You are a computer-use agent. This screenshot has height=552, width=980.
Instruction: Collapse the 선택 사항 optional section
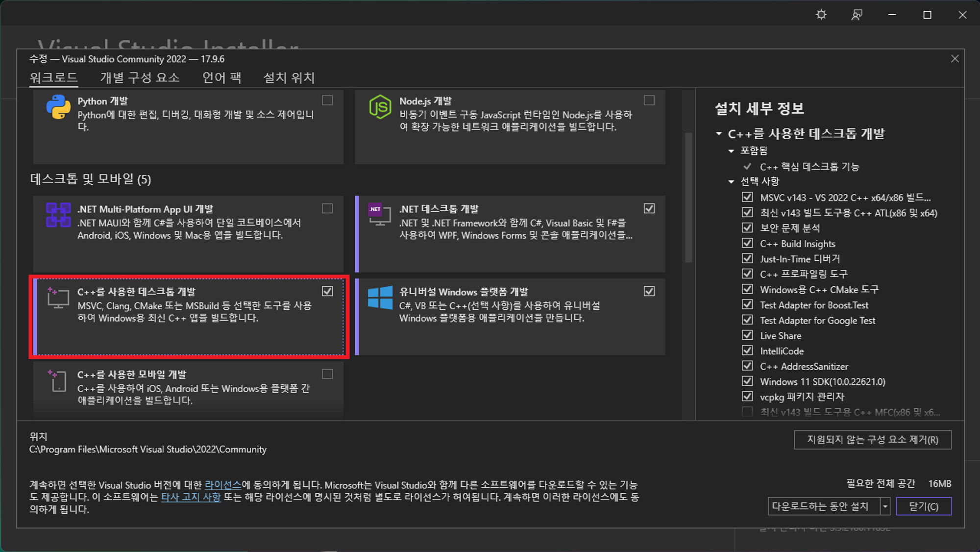731,181
